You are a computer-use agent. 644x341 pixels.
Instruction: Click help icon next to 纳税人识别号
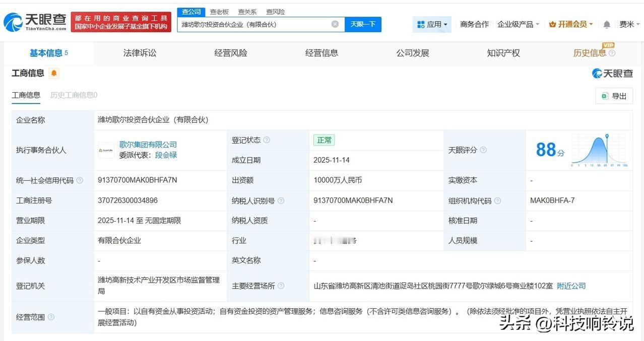tap(281, 200)
